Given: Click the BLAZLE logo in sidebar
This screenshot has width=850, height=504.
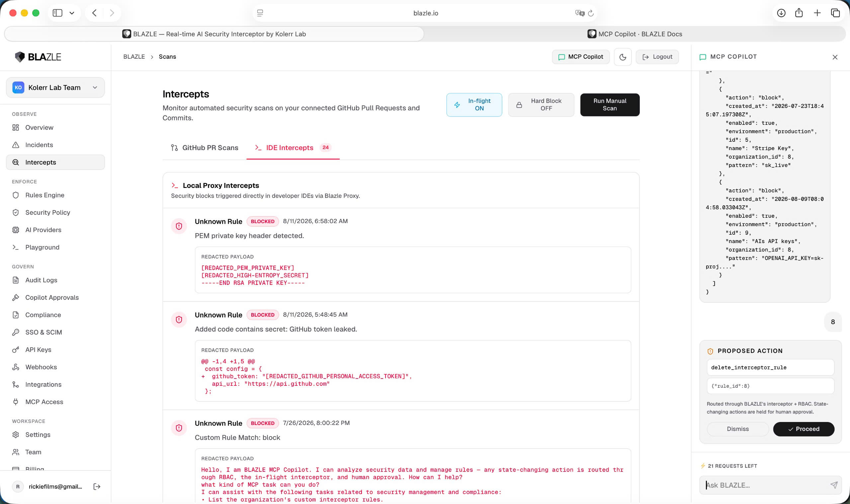Looking at the screenshot, I should point(38,57).
